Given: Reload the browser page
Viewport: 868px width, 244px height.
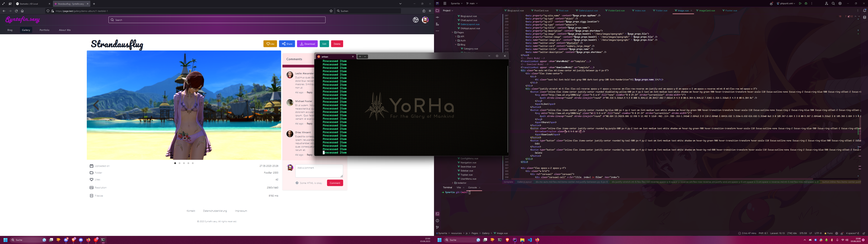Looking at the screenshot, I should point(16,11).
